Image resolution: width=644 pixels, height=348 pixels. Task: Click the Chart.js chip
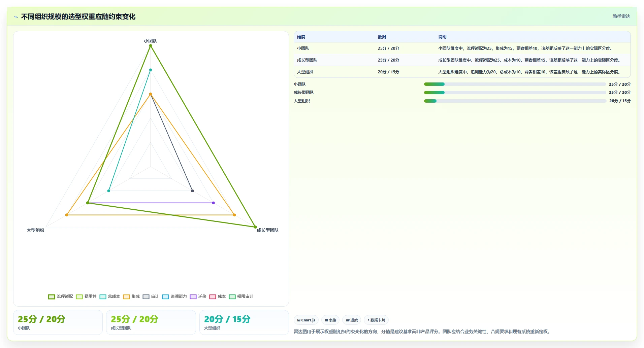tap(306, 320)
